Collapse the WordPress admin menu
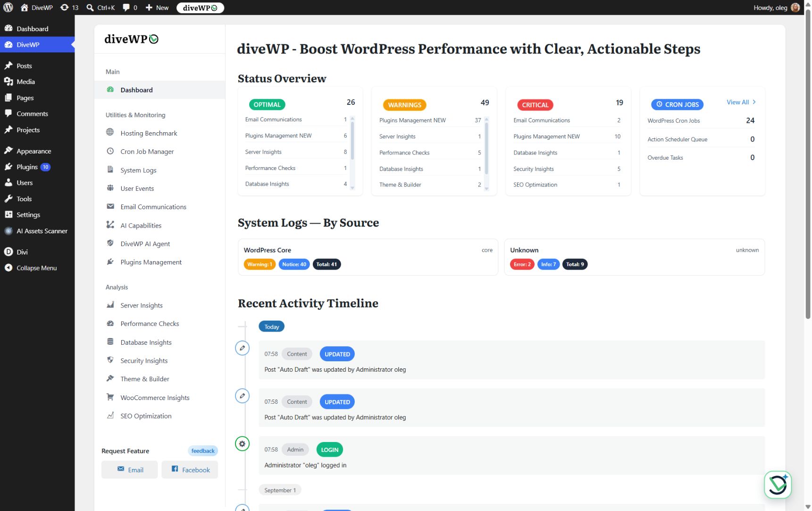812x511 pixels. click(x=36, y=268)
